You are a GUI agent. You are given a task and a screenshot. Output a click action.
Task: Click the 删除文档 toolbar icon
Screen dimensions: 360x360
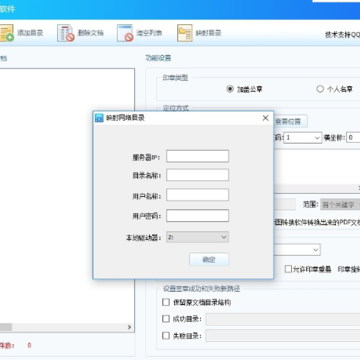[x=65, y=33]
